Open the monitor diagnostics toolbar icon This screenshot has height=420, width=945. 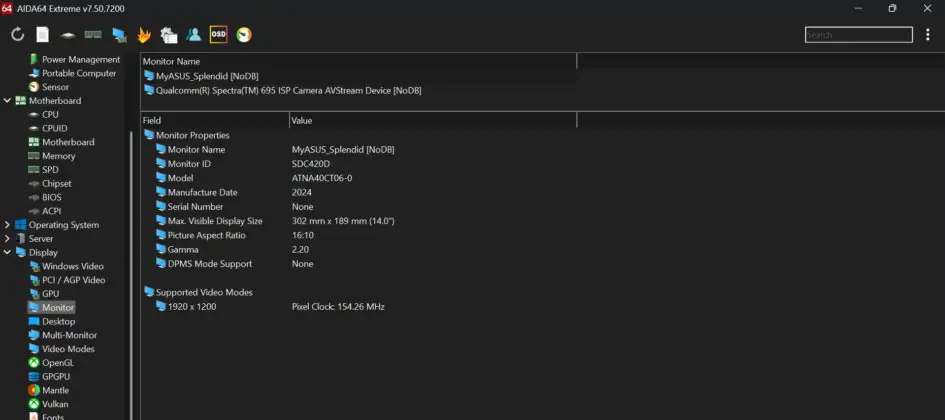tap(119, 35)
